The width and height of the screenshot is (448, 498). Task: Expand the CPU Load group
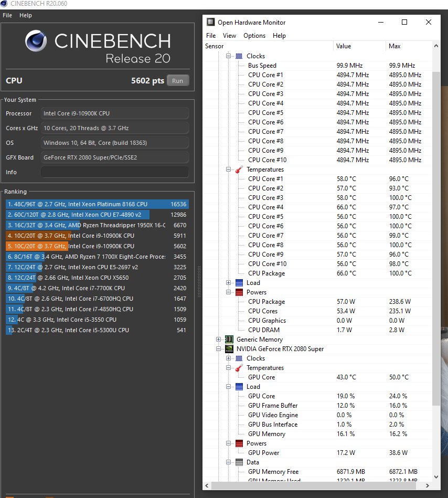(x=228, y=283)
